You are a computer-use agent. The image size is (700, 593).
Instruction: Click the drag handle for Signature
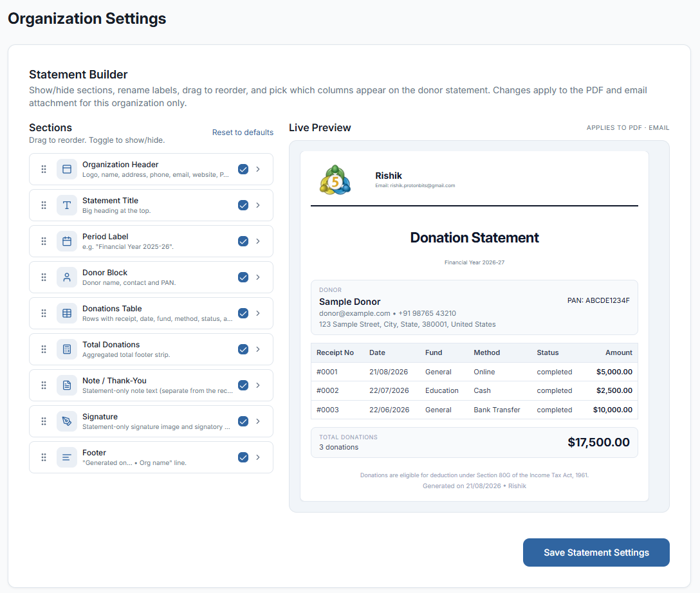click(x=44, y=421)
